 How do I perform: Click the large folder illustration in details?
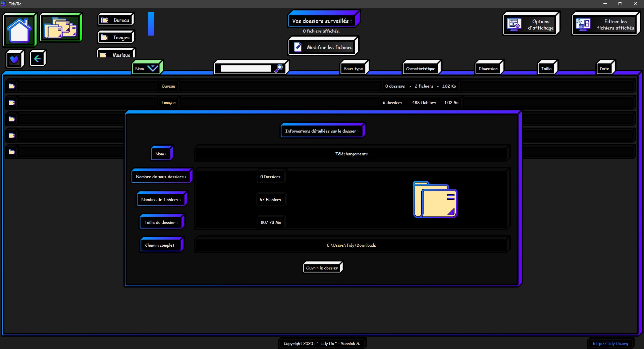tap(435, 200)
